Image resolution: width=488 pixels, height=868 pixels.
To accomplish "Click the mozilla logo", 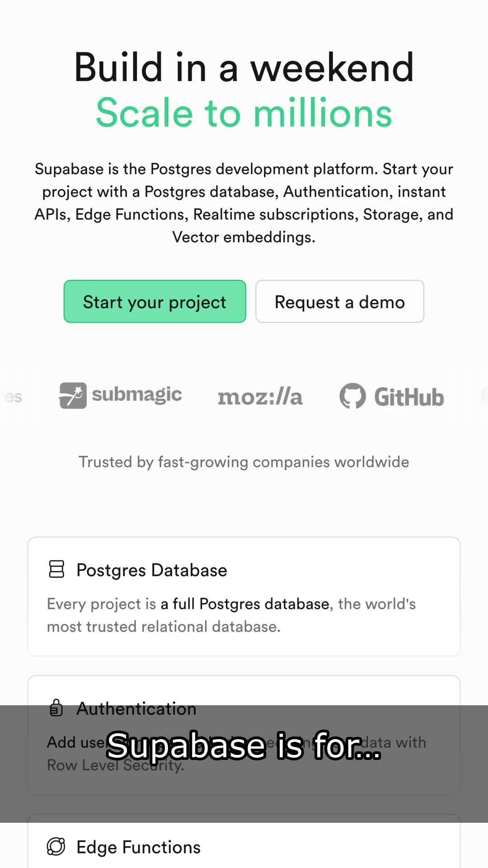I will [260, 397].
